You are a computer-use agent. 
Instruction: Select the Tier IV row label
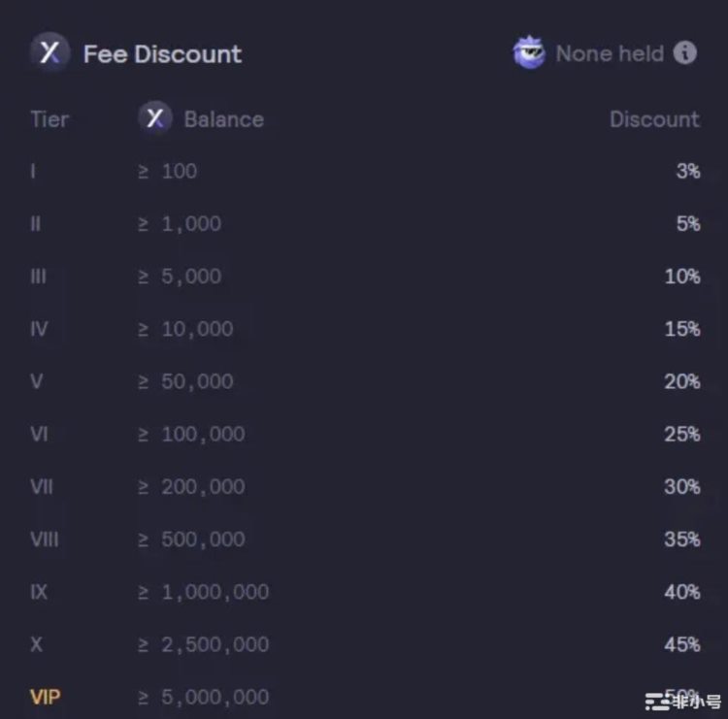coord(39,329)
